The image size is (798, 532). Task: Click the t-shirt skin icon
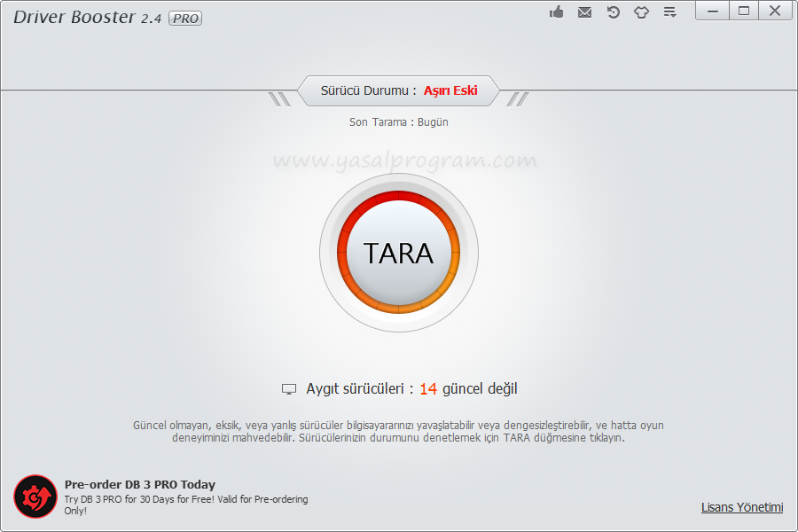(641, 12)
